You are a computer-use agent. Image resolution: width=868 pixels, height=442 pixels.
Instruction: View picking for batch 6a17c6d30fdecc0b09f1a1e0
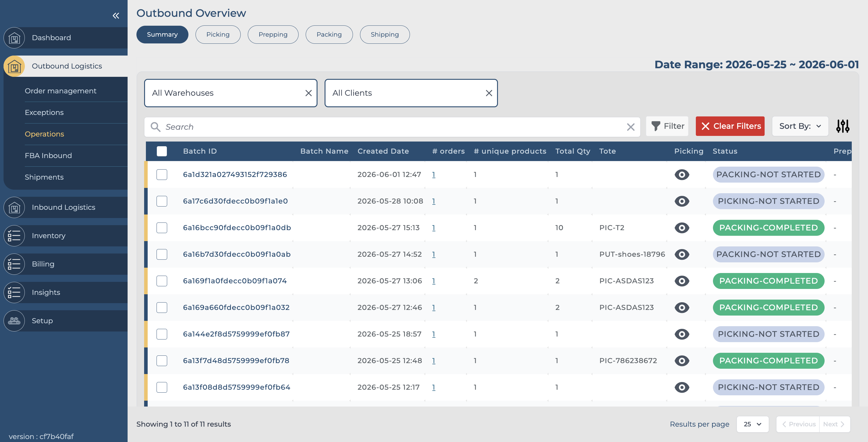682,201
